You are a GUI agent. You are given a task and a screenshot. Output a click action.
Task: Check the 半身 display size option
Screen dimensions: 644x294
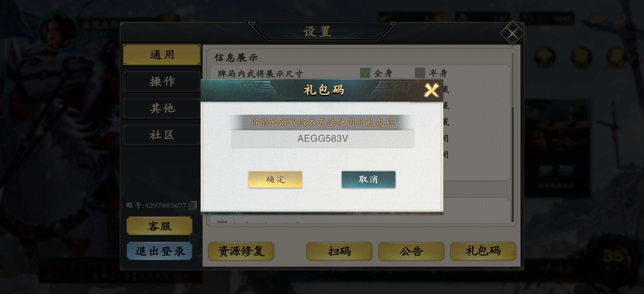coord(420,73)
